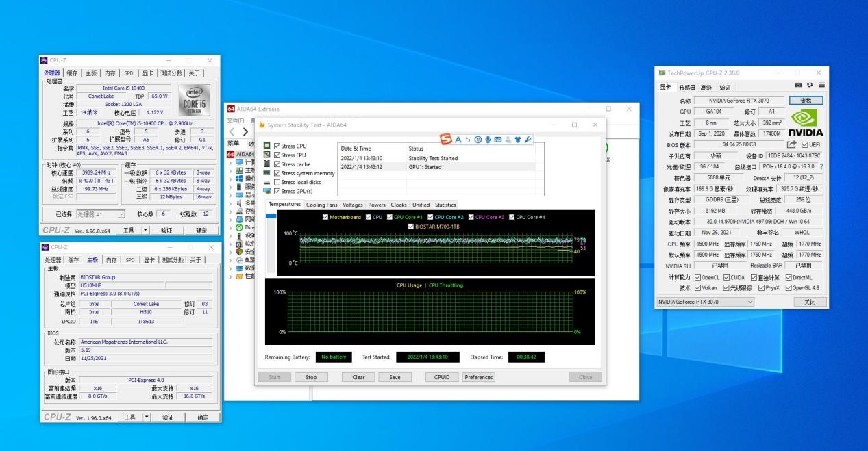The image size is (868, 451).
Task: Click GPU-Z BIOS export share icon
Action: (x=791, y=144)
